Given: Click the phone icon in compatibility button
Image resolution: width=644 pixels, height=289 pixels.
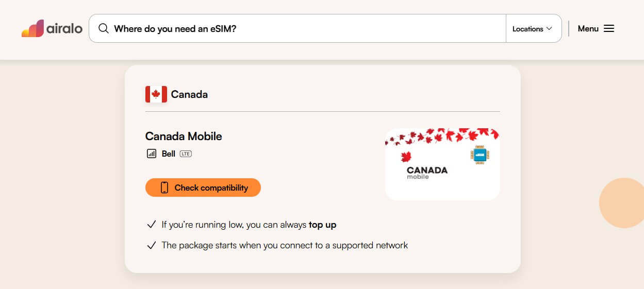Looking at the screenshot, I should pos(164,188).
